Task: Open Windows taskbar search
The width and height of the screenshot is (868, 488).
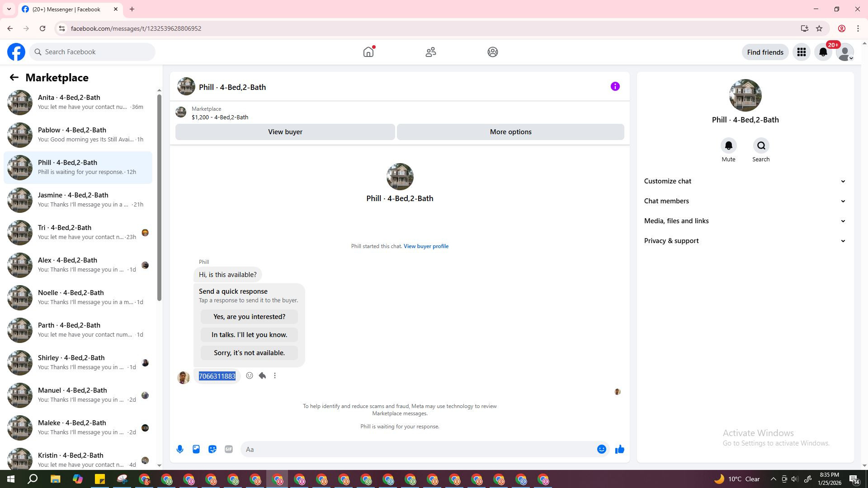Action: pos(33,479)
